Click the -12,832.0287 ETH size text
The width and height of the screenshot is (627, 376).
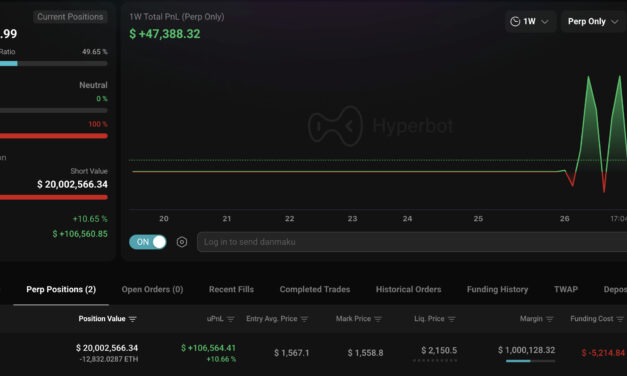pyautogui.click(x=109, y=359)
